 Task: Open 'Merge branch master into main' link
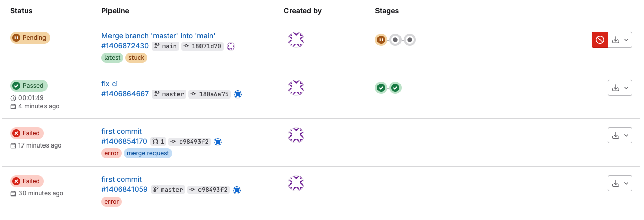tap(159, 36)
